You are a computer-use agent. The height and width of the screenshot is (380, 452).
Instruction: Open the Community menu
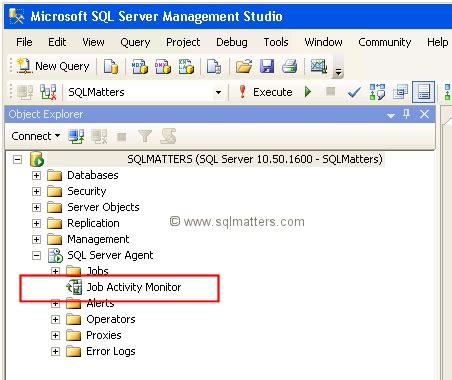coord(385,42)
